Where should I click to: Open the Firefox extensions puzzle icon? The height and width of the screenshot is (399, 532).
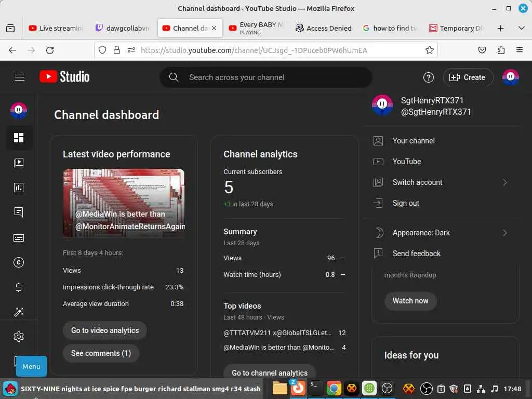click(501, 50)
